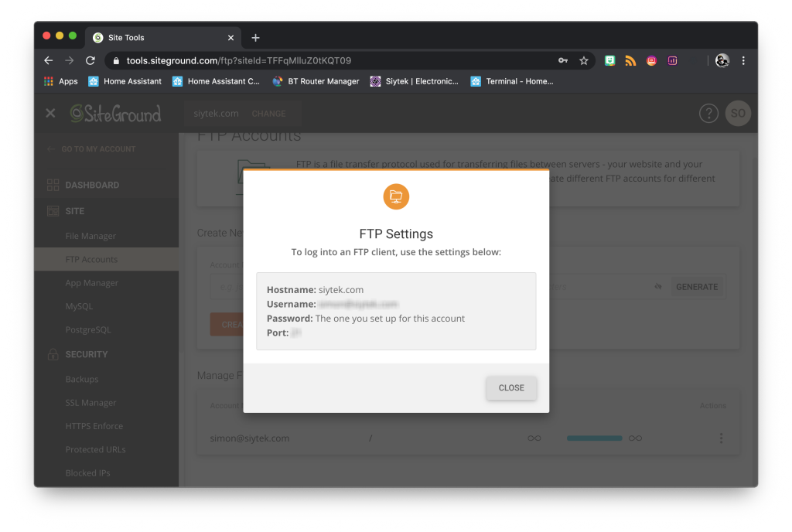Open Backups in the sidebar
Viewport: 792px width, 532px height.
(82, 379)
